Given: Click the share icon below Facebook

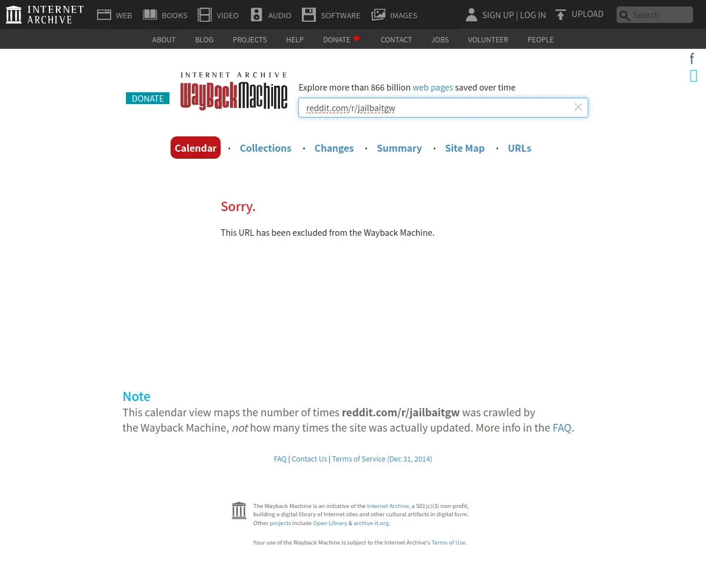Looking at the screenshot, I should click(694, 76).
